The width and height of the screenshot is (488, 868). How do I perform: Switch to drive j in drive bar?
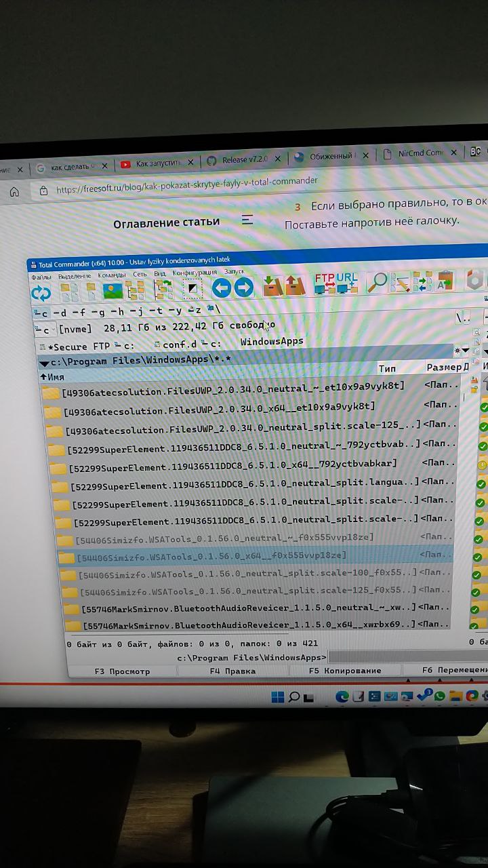[x=138, y=311]
